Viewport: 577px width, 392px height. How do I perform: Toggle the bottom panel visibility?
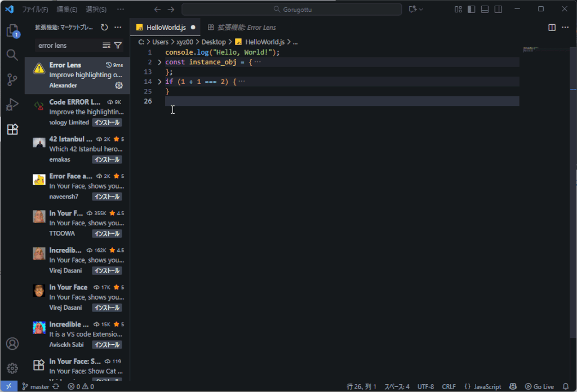coord(485,9)
